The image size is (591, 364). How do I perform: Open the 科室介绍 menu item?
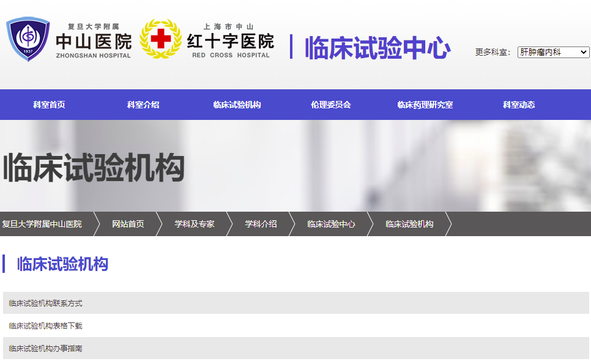click(142, 105)
